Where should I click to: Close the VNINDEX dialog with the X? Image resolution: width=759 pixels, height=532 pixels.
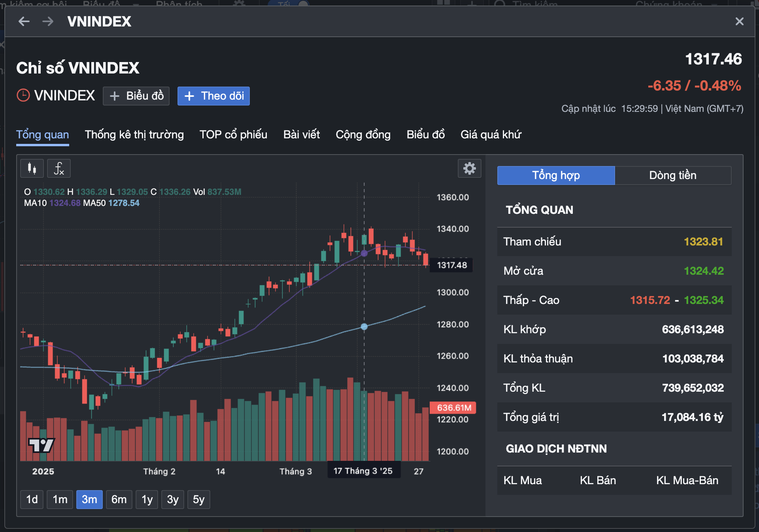[x=739, y=21]
